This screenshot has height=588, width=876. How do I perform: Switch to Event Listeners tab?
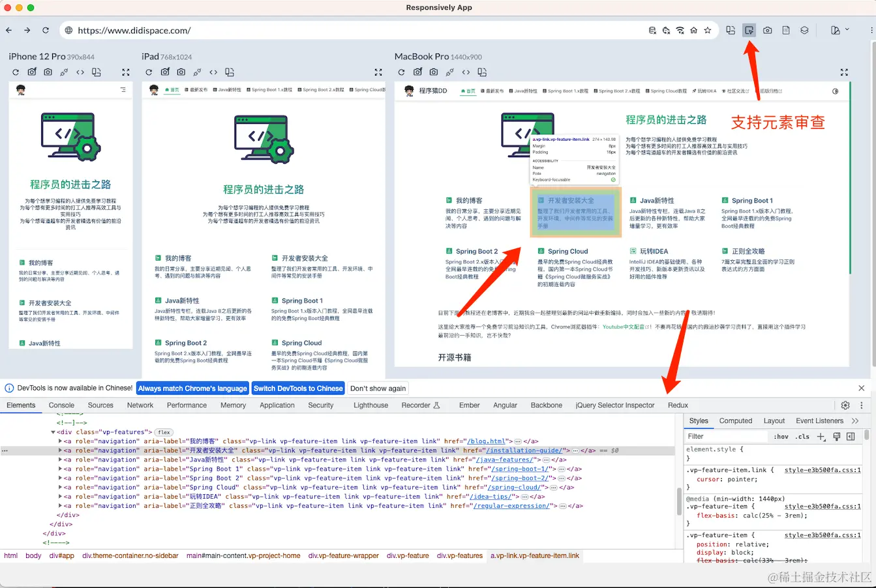tap(819, 421)
